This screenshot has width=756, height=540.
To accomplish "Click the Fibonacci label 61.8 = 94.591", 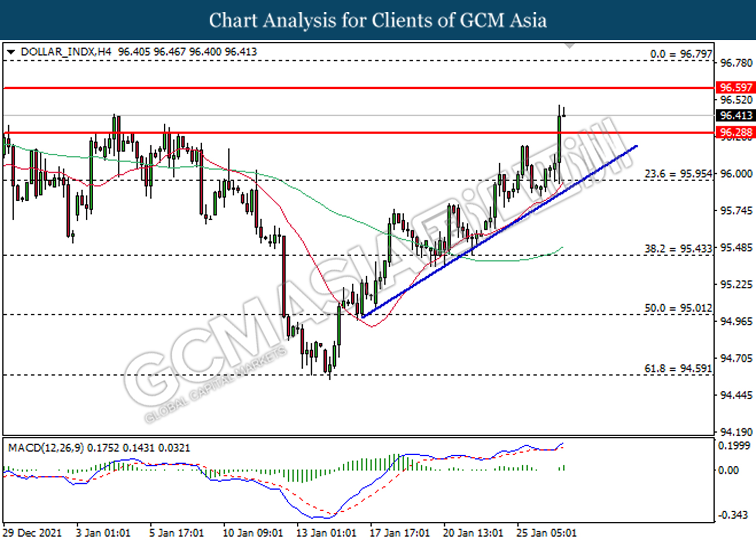I will 678,369.
